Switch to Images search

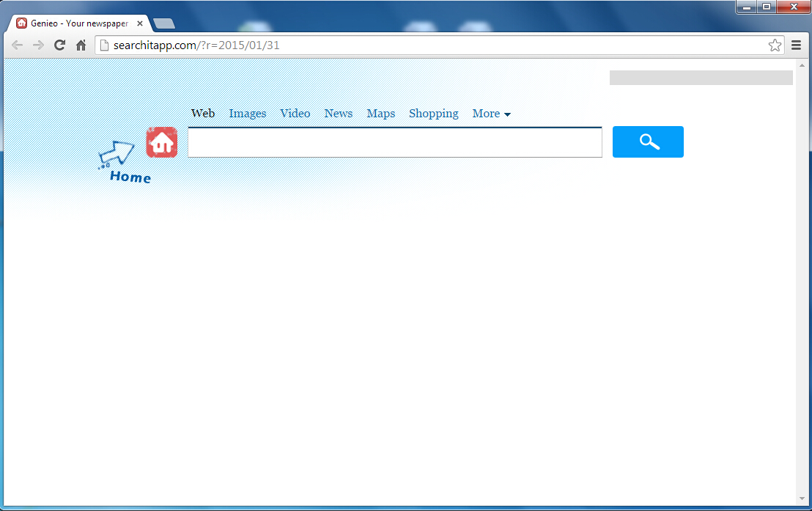tap(248, 114)
